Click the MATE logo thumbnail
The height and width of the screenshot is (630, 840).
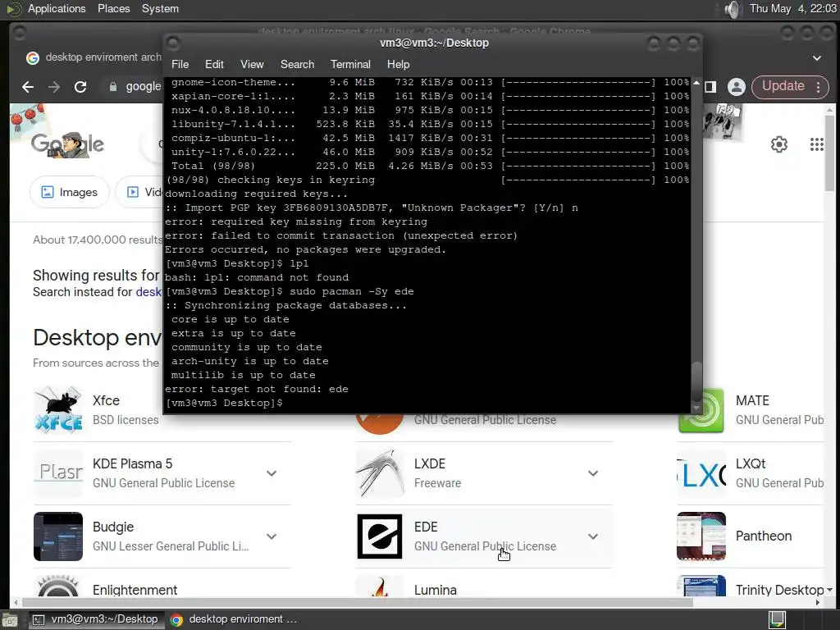701,411
